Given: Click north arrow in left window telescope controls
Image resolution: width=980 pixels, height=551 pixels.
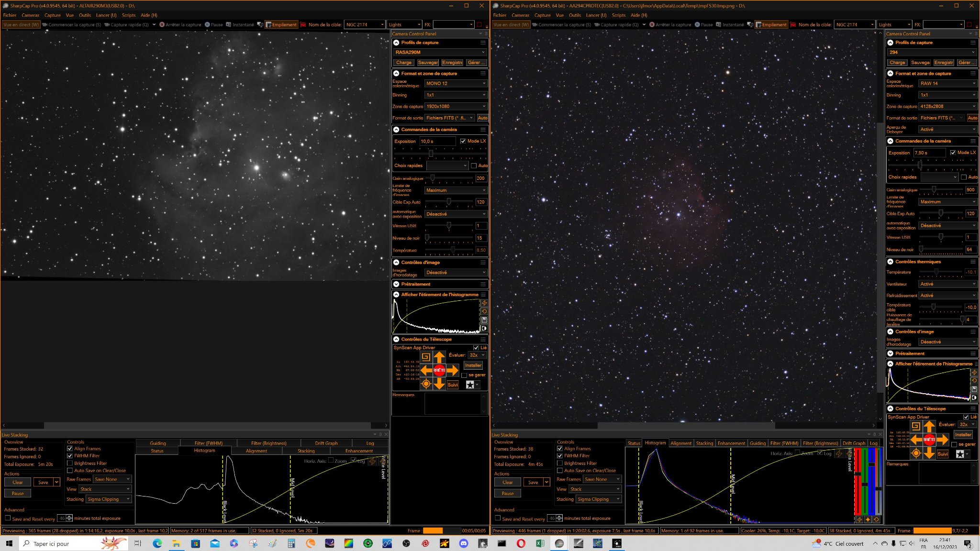Looking at the screenshot, I should coord(439,357).
